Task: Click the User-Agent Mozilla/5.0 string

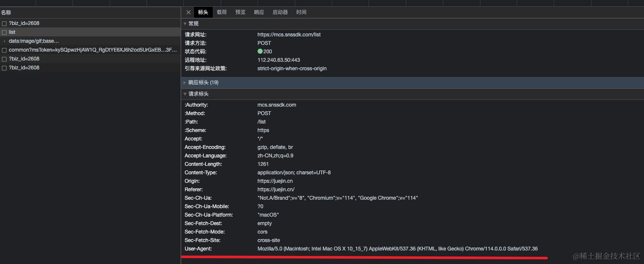Action: (x=397, y=249)
